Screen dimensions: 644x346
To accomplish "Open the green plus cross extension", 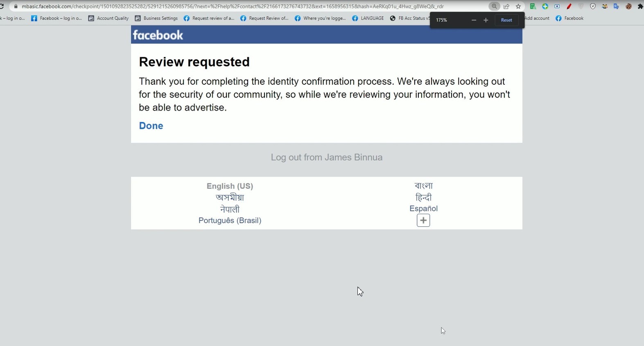I will [545, 7].
